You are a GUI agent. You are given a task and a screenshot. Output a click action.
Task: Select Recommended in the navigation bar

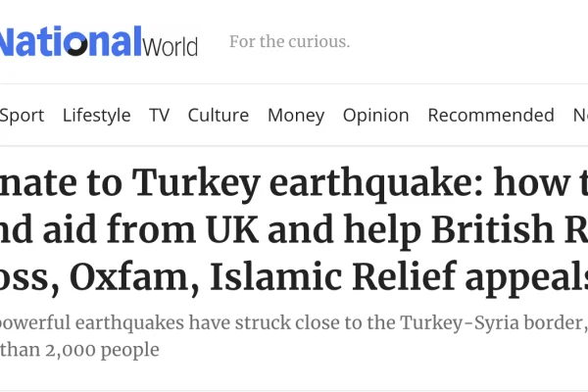(x=491, y=115)
